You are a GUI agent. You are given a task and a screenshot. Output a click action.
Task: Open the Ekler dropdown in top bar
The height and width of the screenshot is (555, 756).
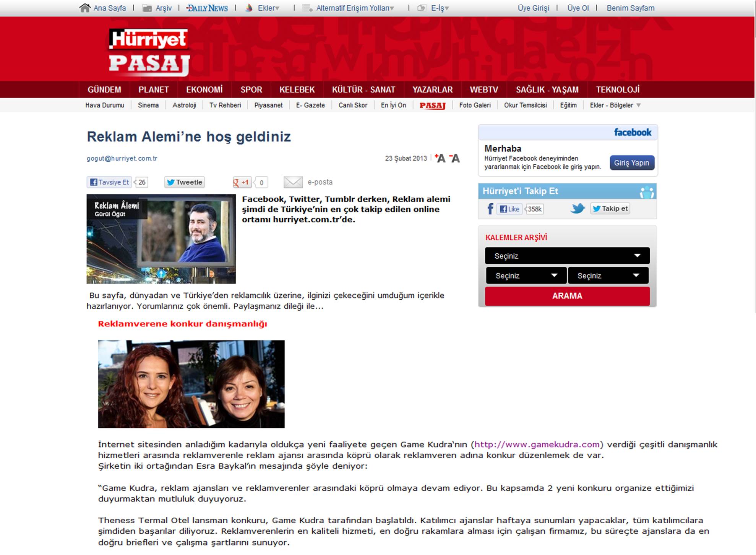coord(269,8)
